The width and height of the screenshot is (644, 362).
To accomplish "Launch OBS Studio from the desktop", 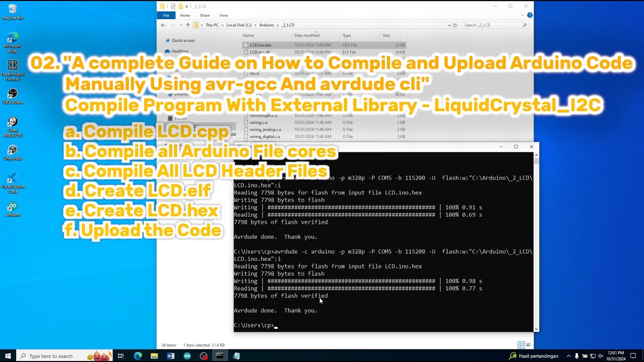I will point(13,97).
